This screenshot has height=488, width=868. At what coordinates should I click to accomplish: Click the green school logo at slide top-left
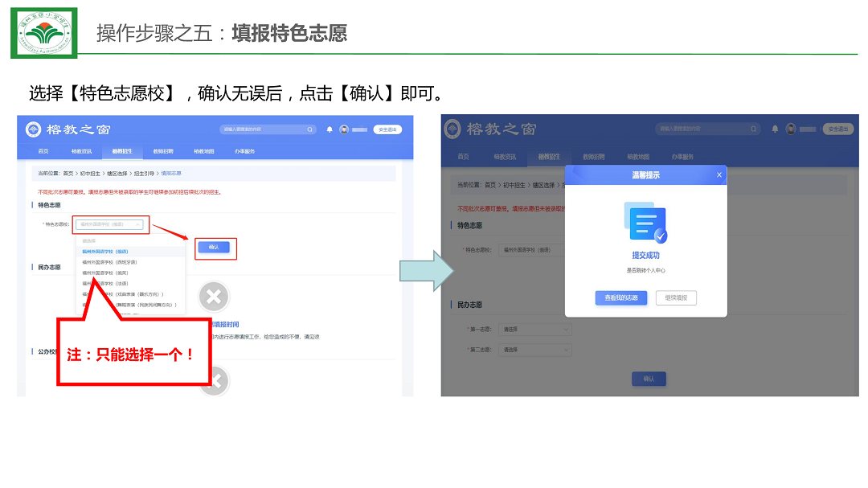(44, 33)
